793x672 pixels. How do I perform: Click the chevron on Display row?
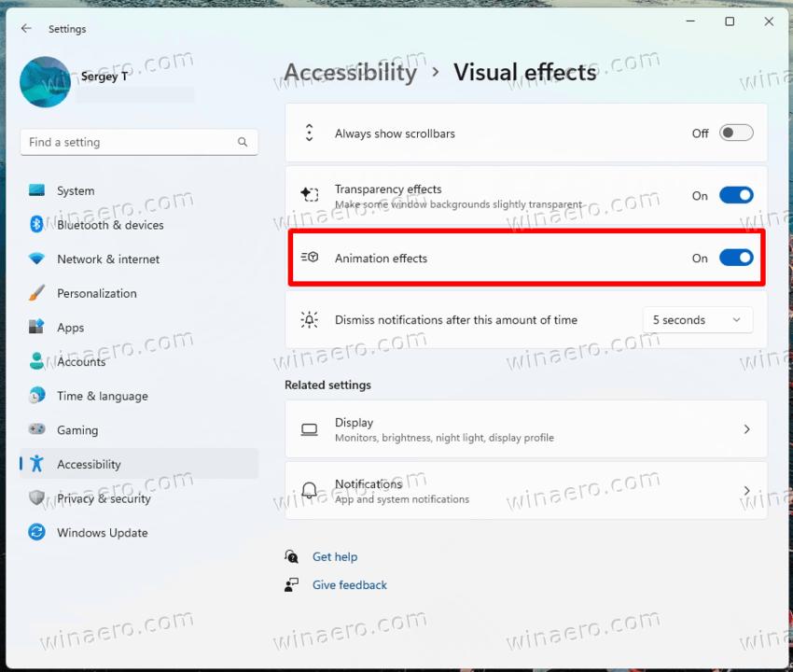[x=746, y=429]
